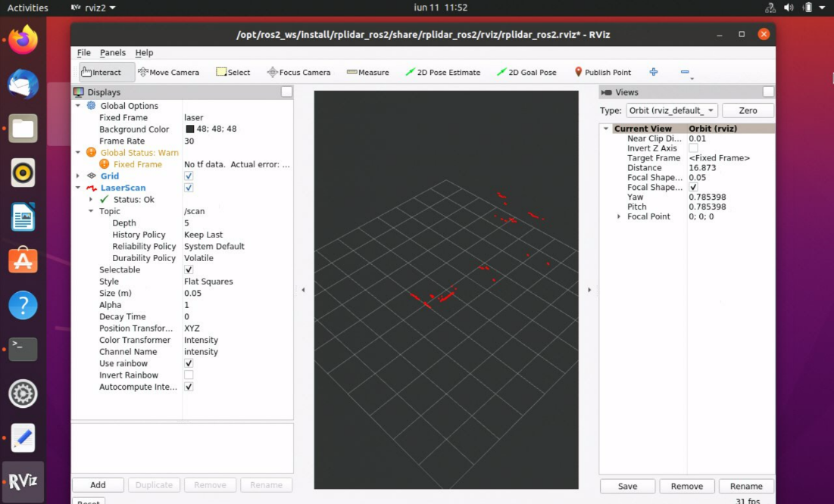Activate the 2D Goal Pose tool
Image resolution: width=834 pixels, height=504 pixels.
526,73
